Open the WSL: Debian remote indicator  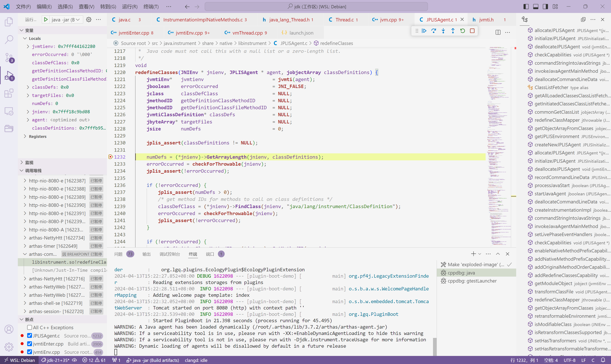(20, 360)
